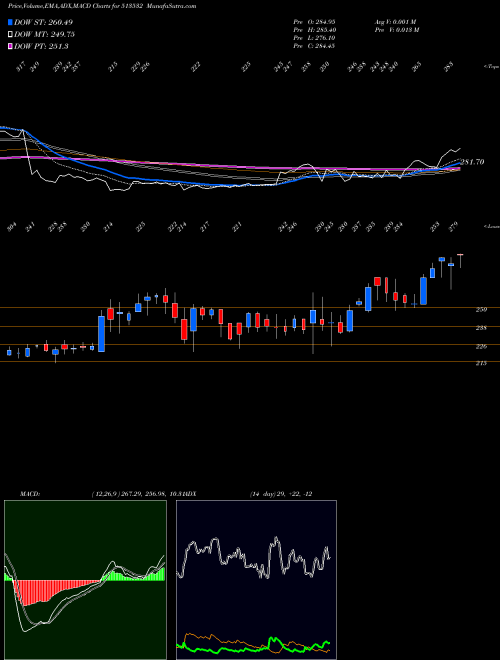Click the Pre L: 276.10 value
The image size is (500, 660).
tap(314, 38)
